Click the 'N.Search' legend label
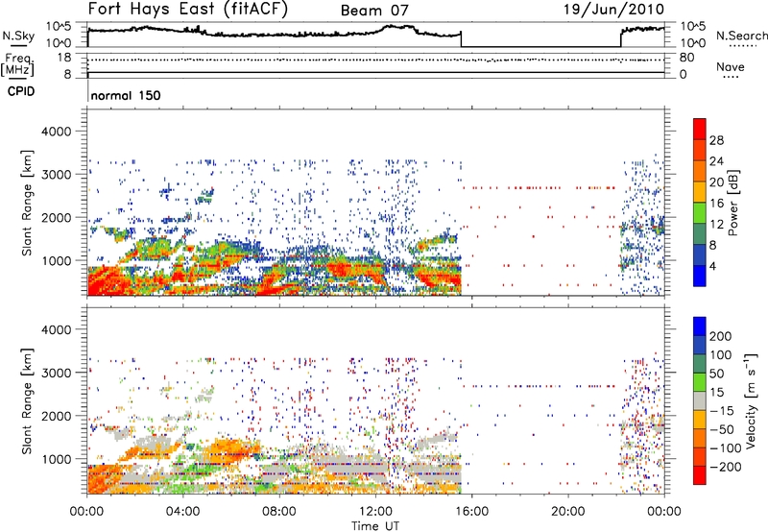The width and height of the screenshot is (768, 532). 742,36
